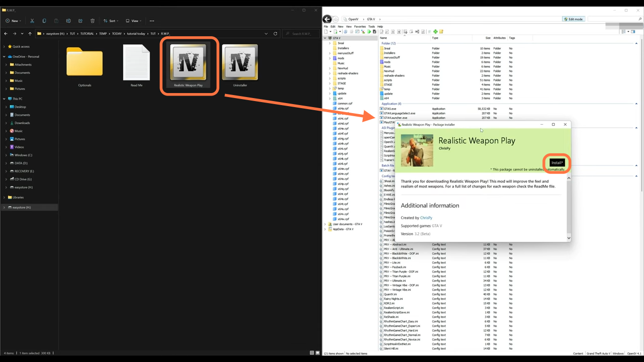This screenshot has height=362, width=644.
Task: Open New dropdown in Explorer
Action: tap(13, 21)
